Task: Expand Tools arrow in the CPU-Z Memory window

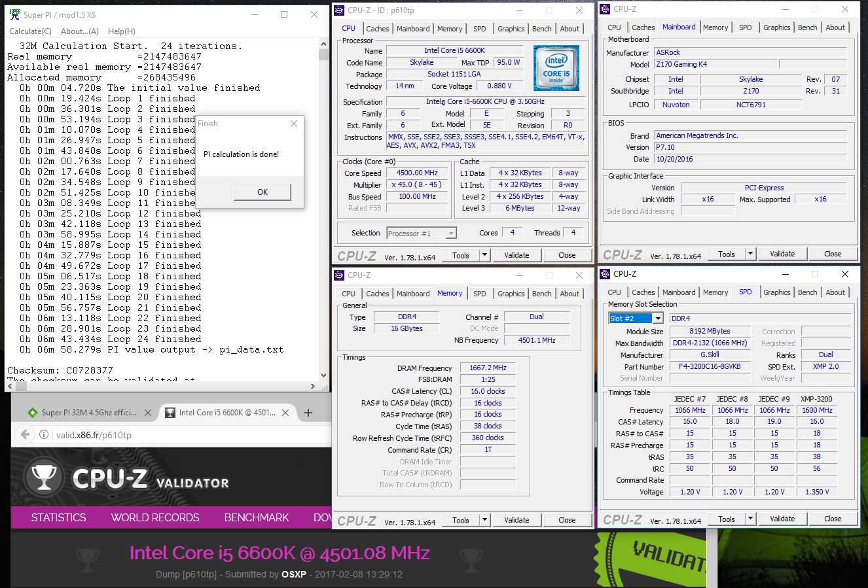Action: click(485, 520)
